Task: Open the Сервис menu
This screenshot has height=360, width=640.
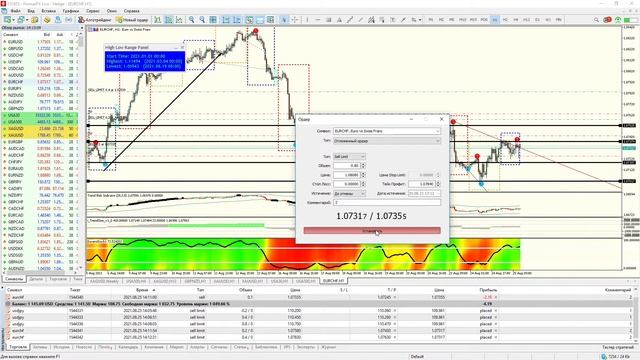Action: tap(93, 11)
